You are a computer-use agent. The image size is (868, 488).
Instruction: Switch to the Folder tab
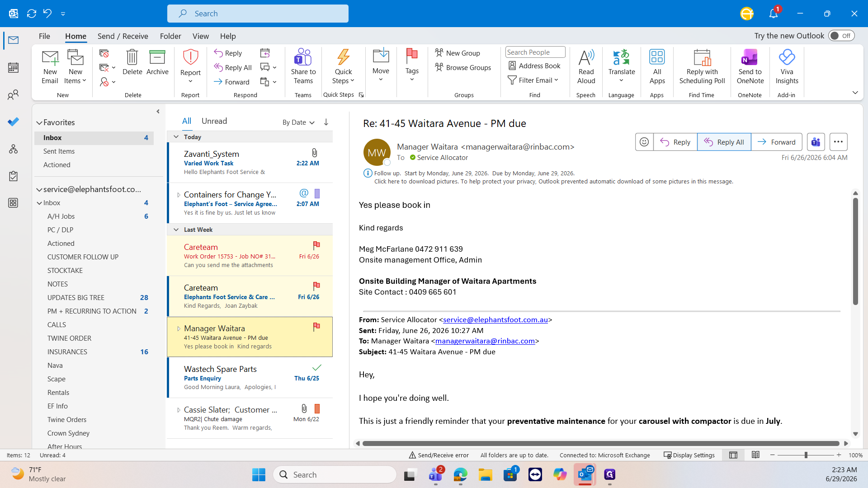[170, 36]
